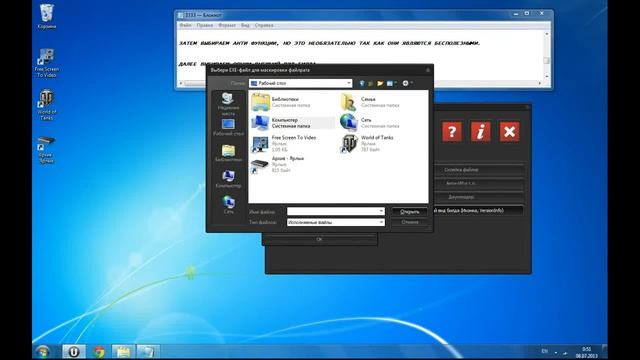
Task: Click the Notepad text editing area
Action: point(361,55)
